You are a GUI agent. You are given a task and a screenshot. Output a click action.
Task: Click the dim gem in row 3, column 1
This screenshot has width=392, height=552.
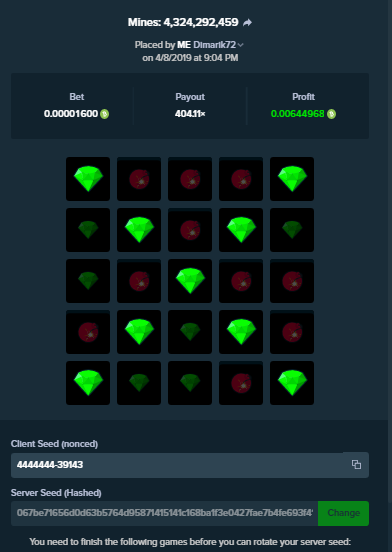click(88, 281)
